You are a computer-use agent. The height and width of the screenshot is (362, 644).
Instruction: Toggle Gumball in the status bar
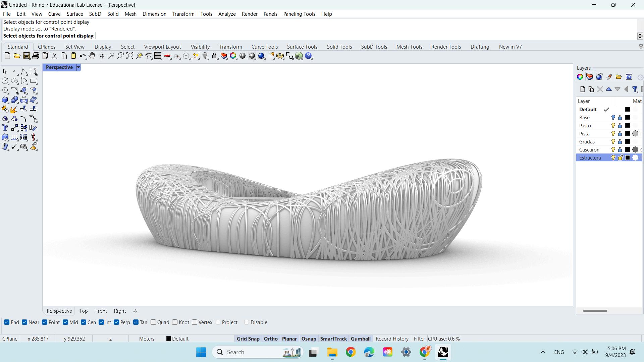(x=361, y=339)
